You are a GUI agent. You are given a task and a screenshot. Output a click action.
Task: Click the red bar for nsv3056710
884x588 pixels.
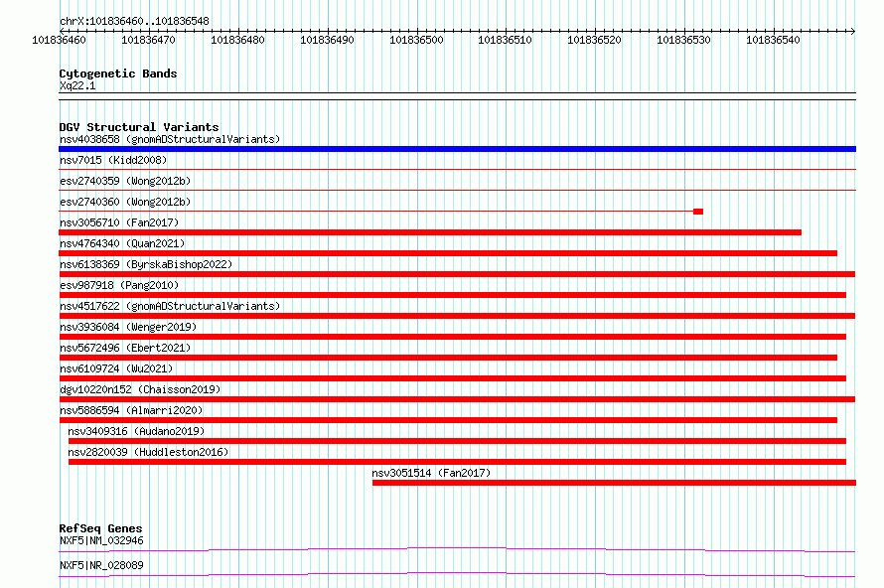(430, 232)
